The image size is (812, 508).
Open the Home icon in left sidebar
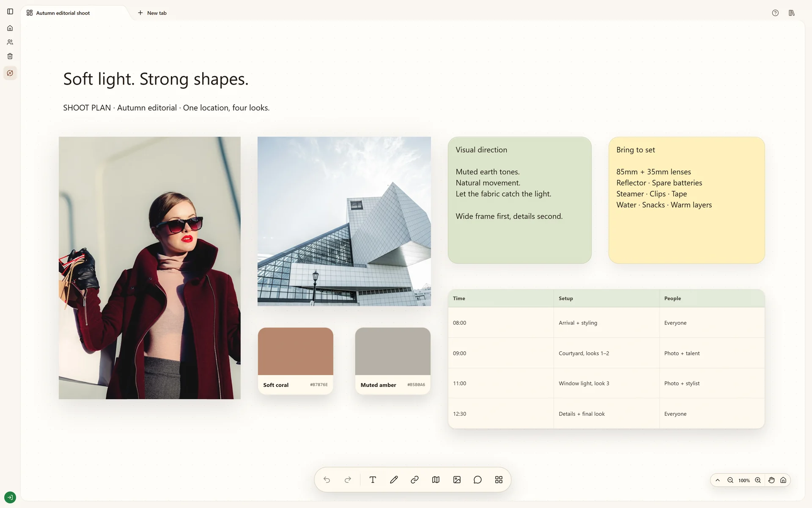tap(10, 28)
